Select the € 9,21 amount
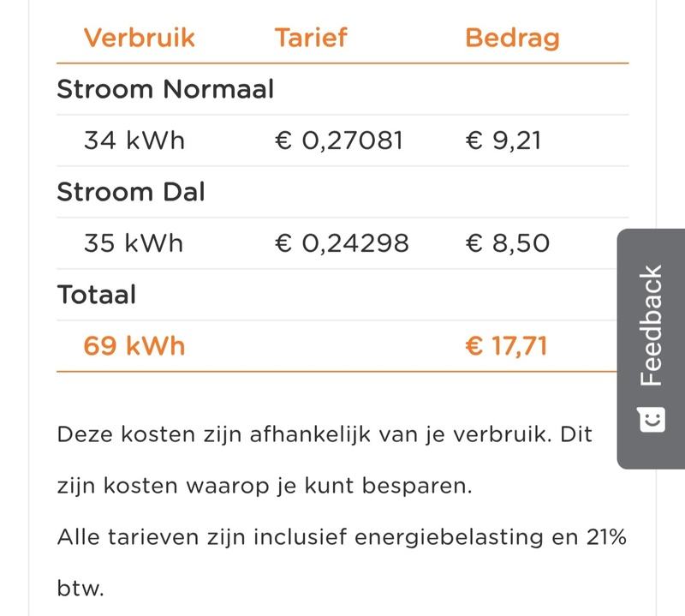 tap(503, 141)
